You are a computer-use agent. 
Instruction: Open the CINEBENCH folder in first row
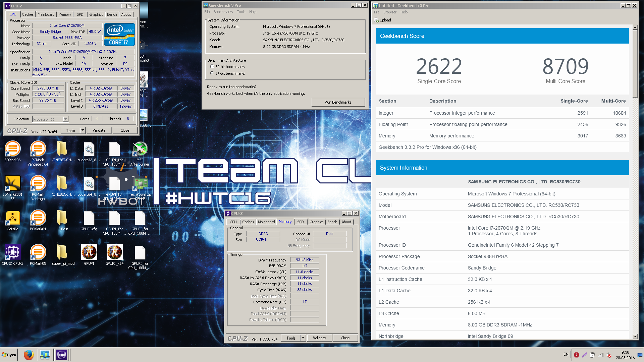tap(63, 152)
